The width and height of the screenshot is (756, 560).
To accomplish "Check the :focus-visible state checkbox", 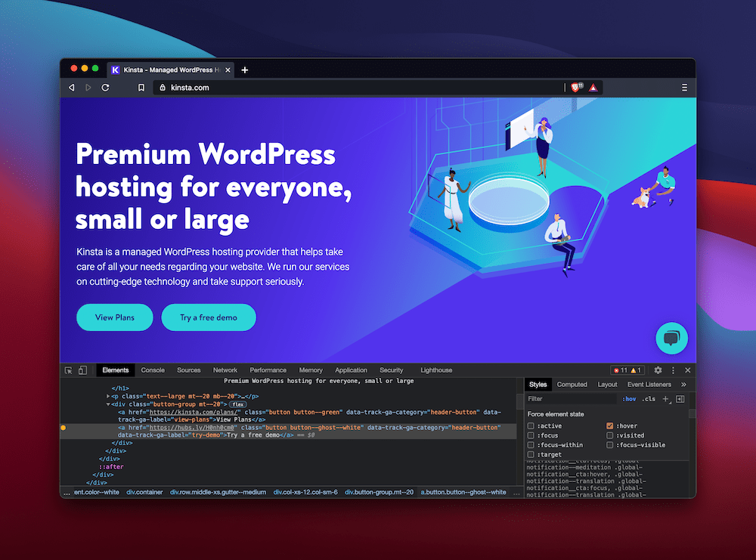I will pos(610,445).
